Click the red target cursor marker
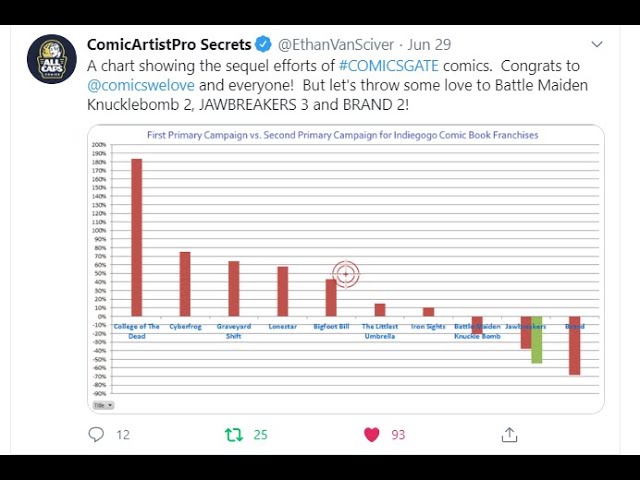The width and height of the screenshot is (640, 480). pyautogui.click(x=346, y=273)
